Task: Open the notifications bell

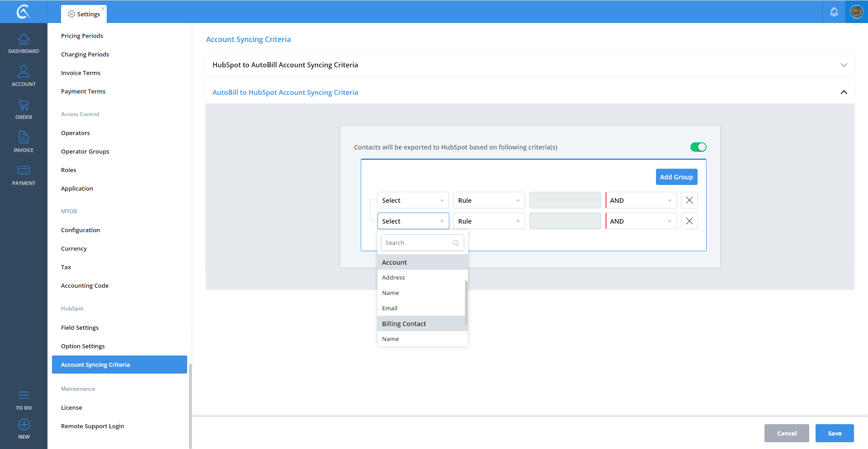Action: point(834,12)
